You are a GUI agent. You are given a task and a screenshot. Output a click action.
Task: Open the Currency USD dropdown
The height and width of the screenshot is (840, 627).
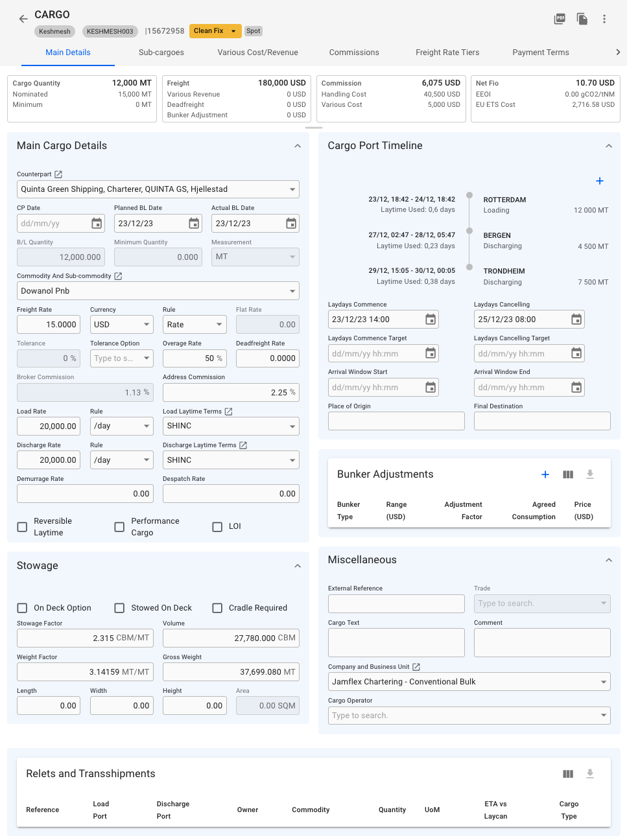121,325
